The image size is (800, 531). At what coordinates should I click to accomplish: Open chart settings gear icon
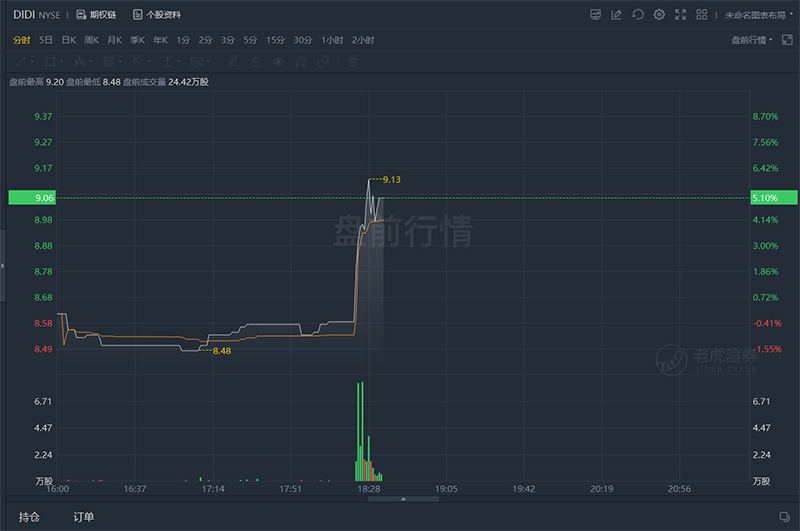[x=659, y=15]
